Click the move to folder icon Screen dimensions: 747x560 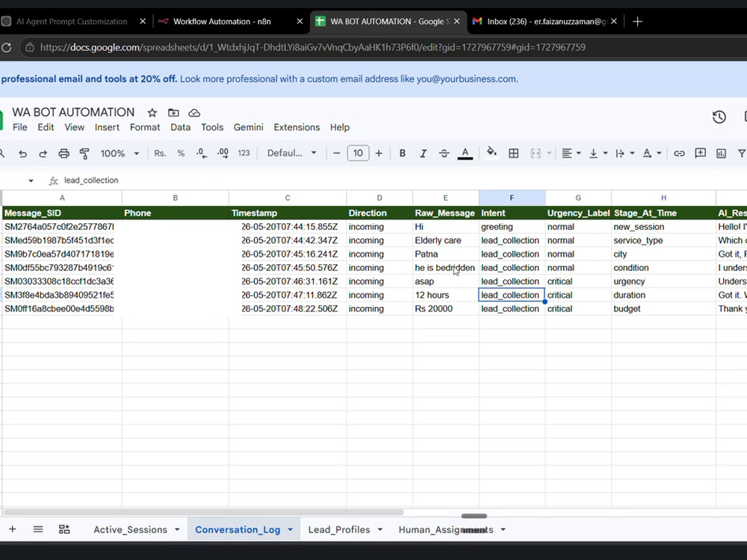[x=173, y=113]
